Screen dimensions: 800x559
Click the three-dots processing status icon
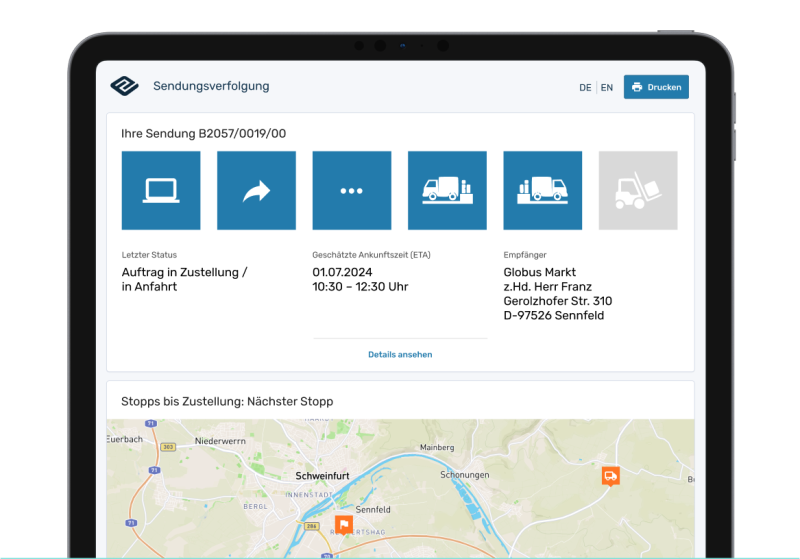pyautogui.click(x=351, y=191)
